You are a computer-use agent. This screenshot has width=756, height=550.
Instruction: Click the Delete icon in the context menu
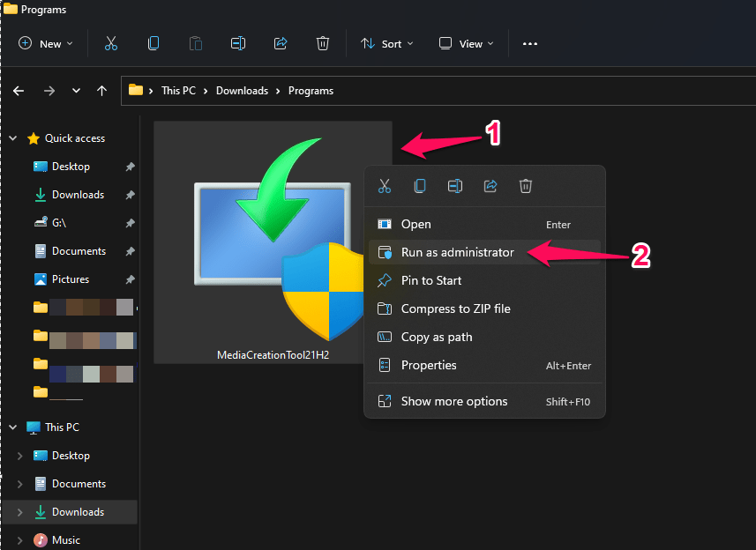[x=526, y=186]
